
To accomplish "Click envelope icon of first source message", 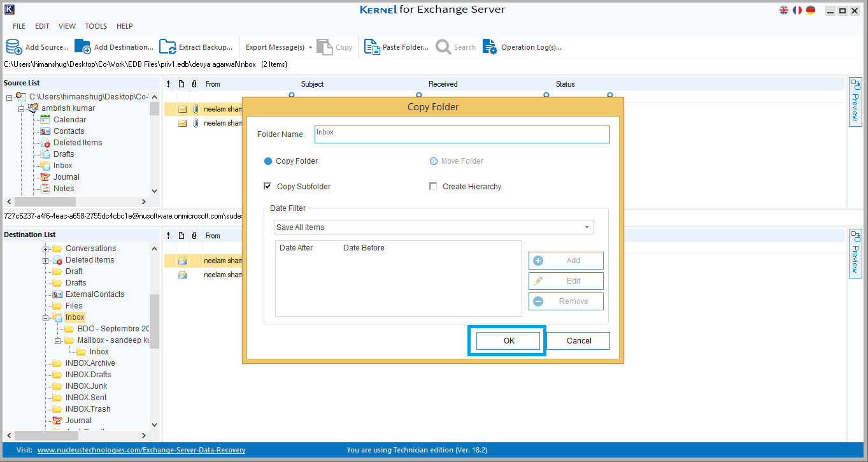I will [x=182, y=109].
